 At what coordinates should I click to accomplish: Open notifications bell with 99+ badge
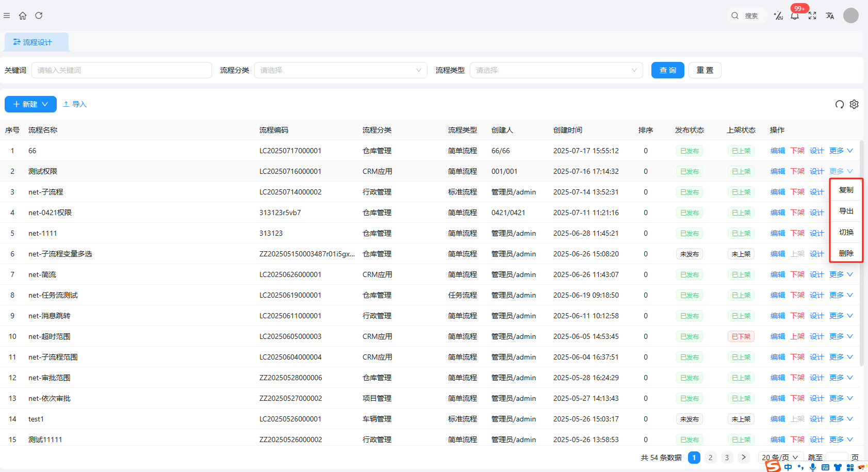click(x=795, y=16)
